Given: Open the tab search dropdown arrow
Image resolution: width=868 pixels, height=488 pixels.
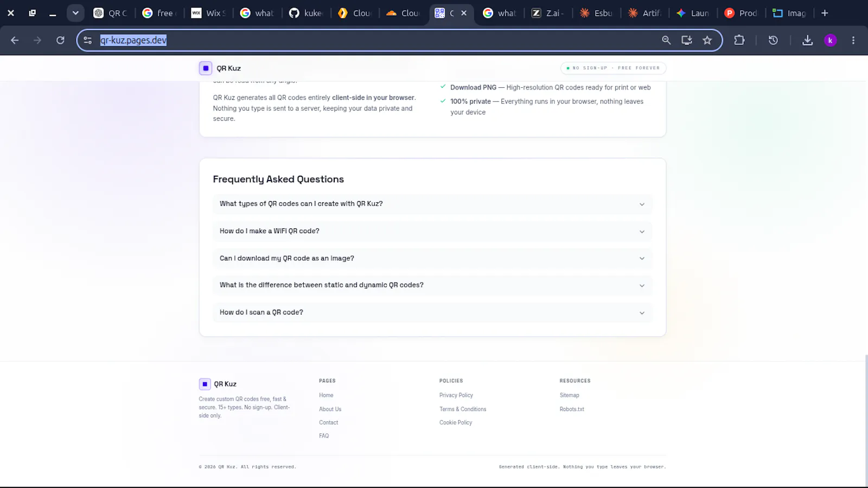Looking at the screenshot, I should 75,13.
